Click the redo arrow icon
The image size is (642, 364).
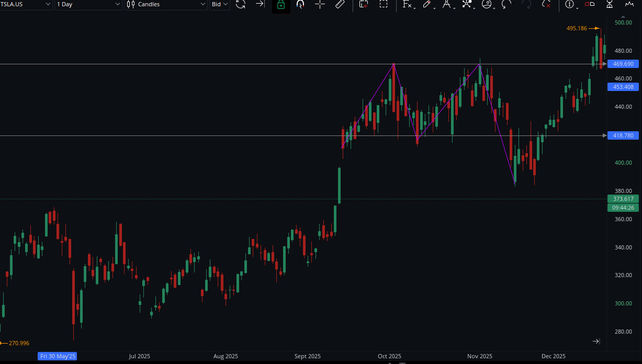(x=526, y=5)
